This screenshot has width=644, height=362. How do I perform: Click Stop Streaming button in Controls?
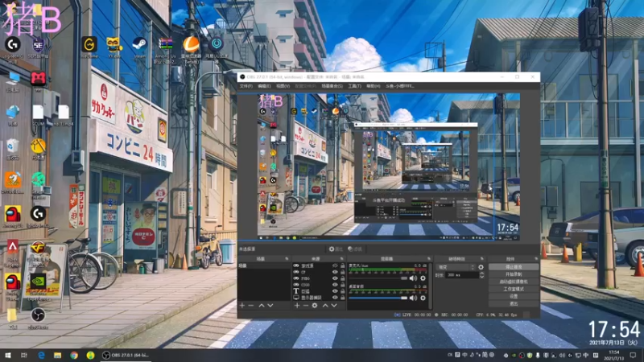(x=514, y=267)
